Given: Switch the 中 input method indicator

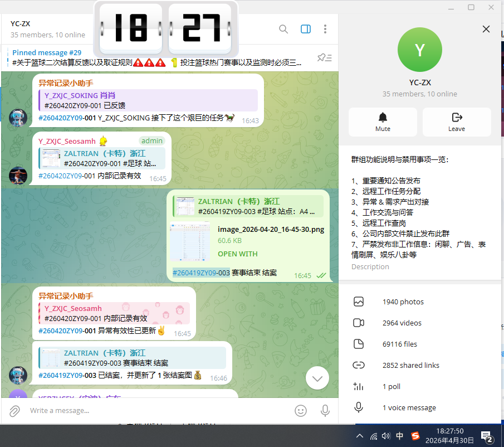Looking at the screenshot, I should point(399,436).
